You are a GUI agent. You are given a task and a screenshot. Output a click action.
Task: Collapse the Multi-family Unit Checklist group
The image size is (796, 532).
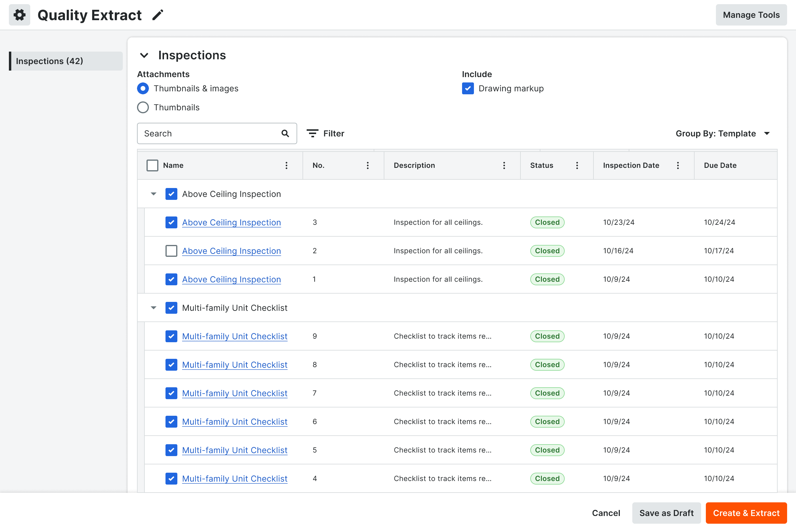153,308
